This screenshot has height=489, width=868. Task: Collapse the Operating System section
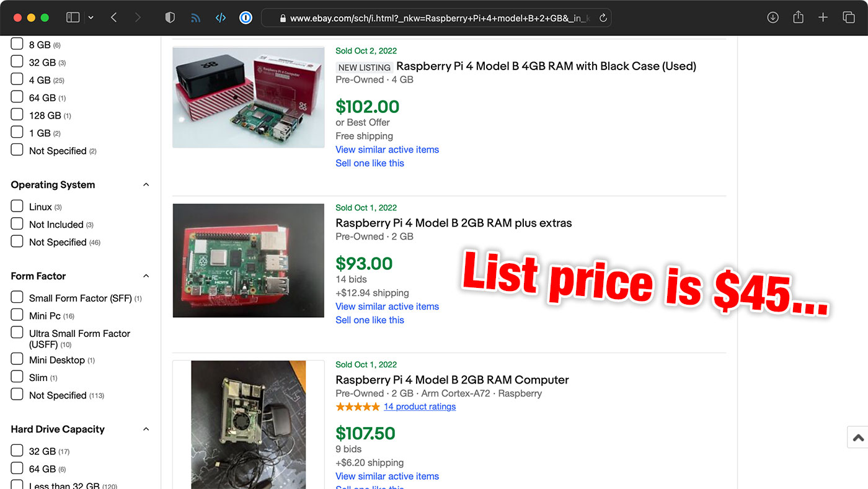click(146, 184)
